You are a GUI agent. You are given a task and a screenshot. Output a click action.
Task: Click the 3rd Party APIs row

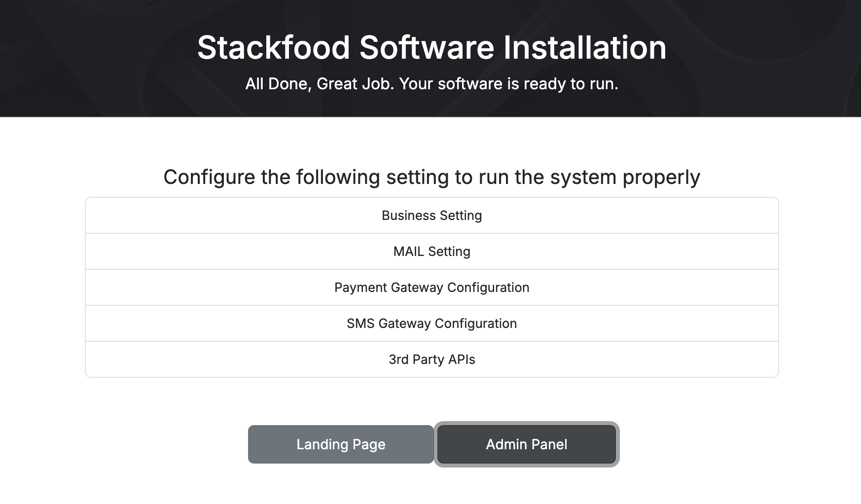[432, 360]
